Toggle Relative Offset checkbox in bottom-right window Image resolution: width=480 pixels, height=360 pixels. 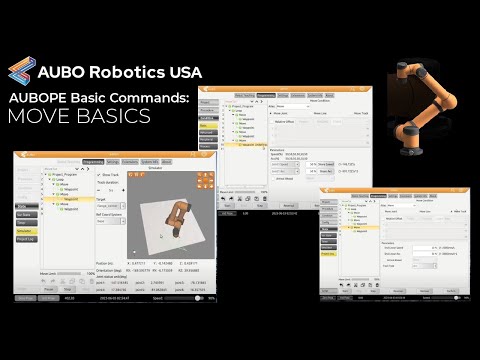(x=383, y=219)
